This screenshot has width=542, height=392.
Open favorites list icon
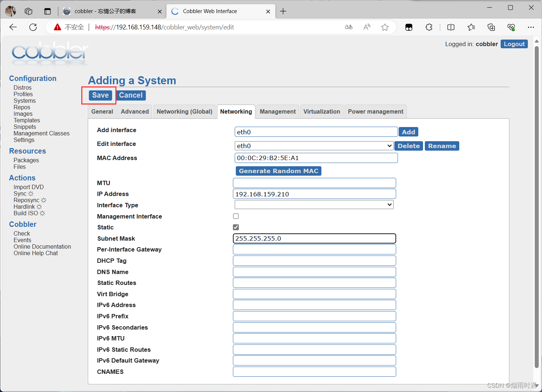click(471, 27)
